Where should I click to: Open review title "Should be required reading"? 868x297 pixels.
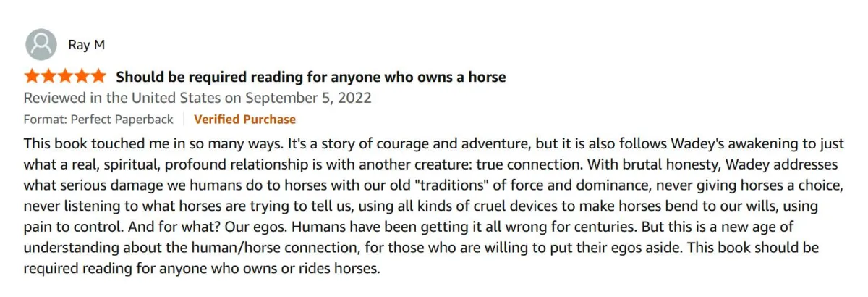[x=311, y=77]
